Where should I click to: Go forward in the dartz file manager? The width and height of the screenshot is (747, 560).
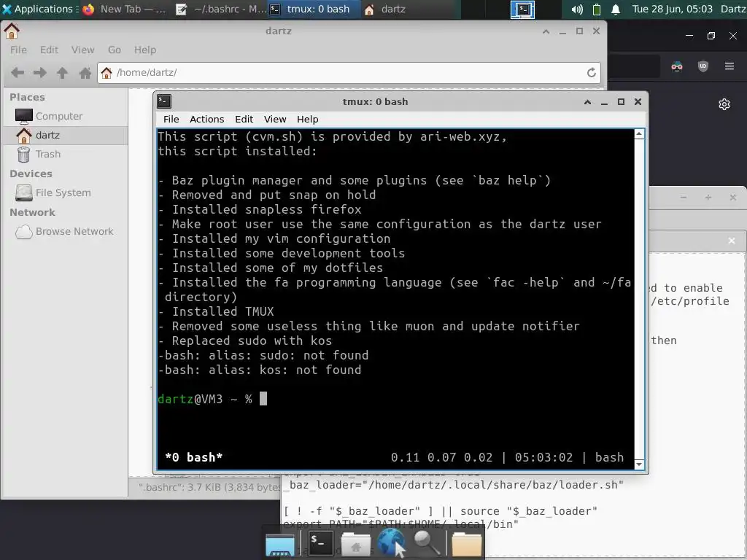[40, 72]
